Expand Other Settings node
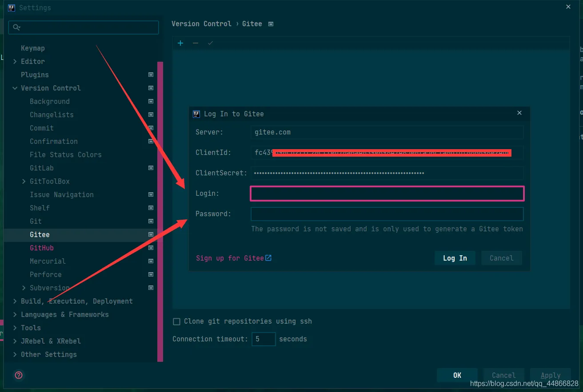Viewport: 583px width, 392px height. pos(15,354)
